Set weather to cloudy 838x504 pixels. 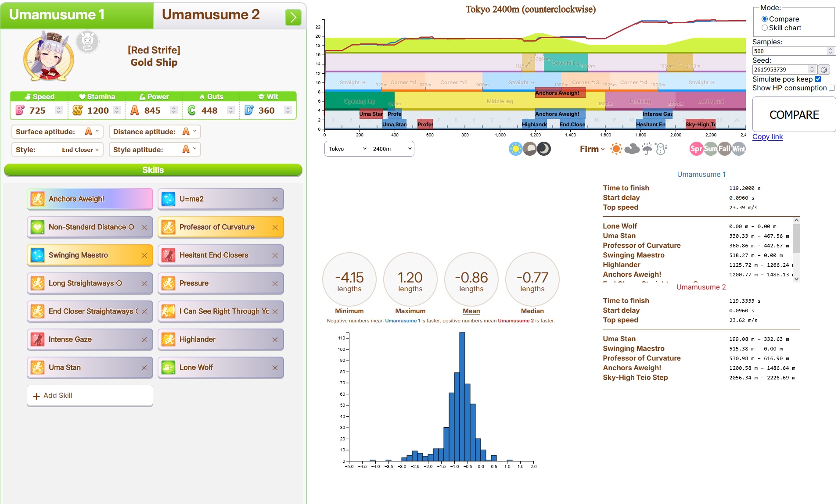click(x=632, y=149)
